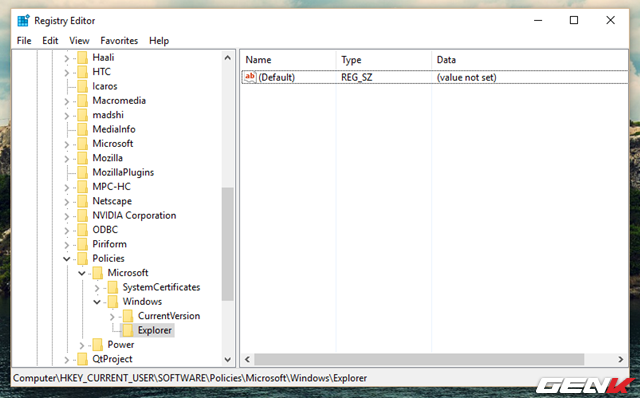Viewport: 640px width, 398px height.
Task: Click the MediaInfo folder icon
Action: click(x=82, y=129)
